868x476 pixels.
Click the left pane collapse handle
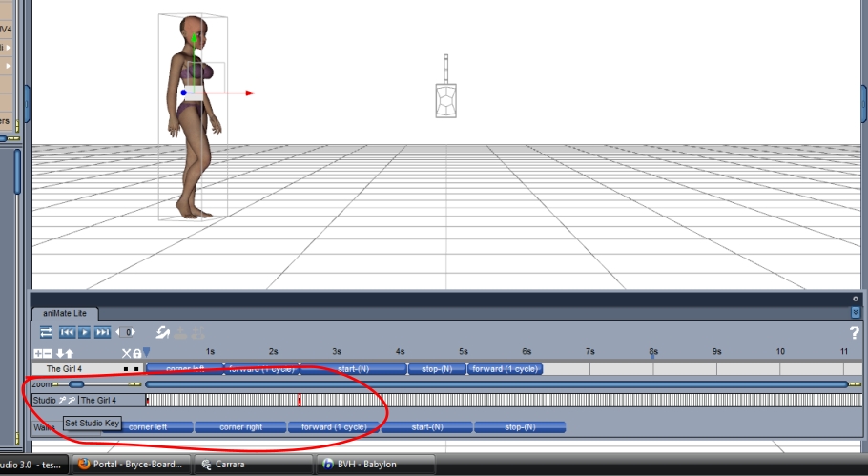coord(27,104)
